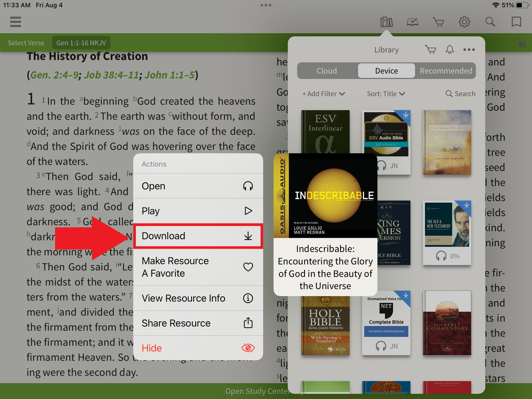Choose Make Resource A Favorite

click(198, 267)
